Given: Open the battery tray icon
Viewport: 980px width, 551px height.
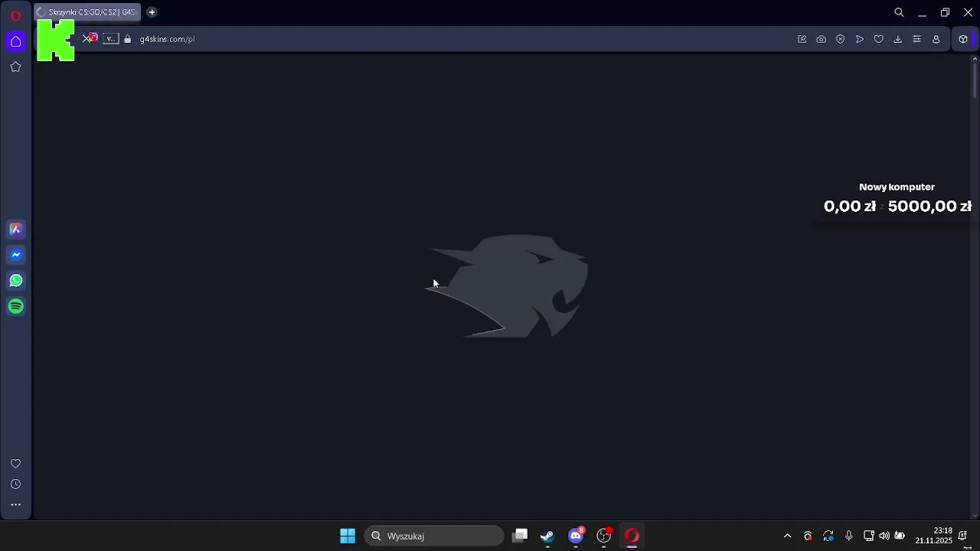Looking at the screenshot, I should [x=900, y=536].
